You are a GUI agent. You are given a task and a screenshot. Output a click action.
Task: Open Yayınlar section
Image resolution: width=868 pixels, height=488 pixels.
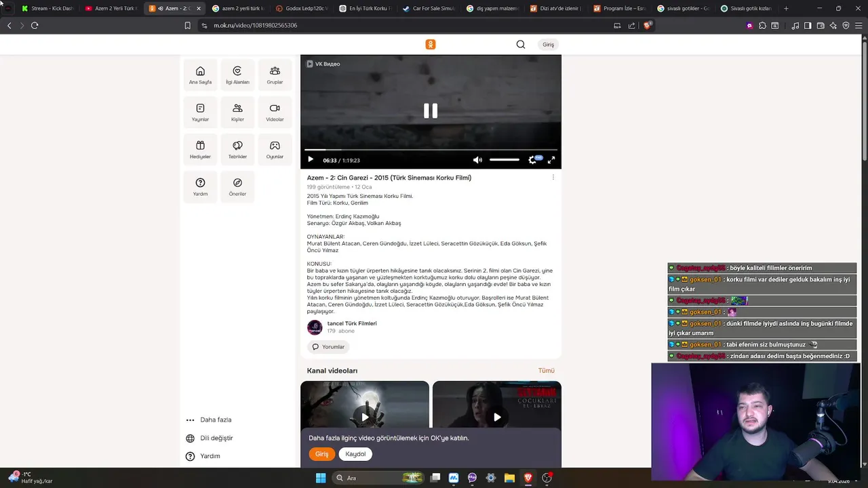[200, 113]
